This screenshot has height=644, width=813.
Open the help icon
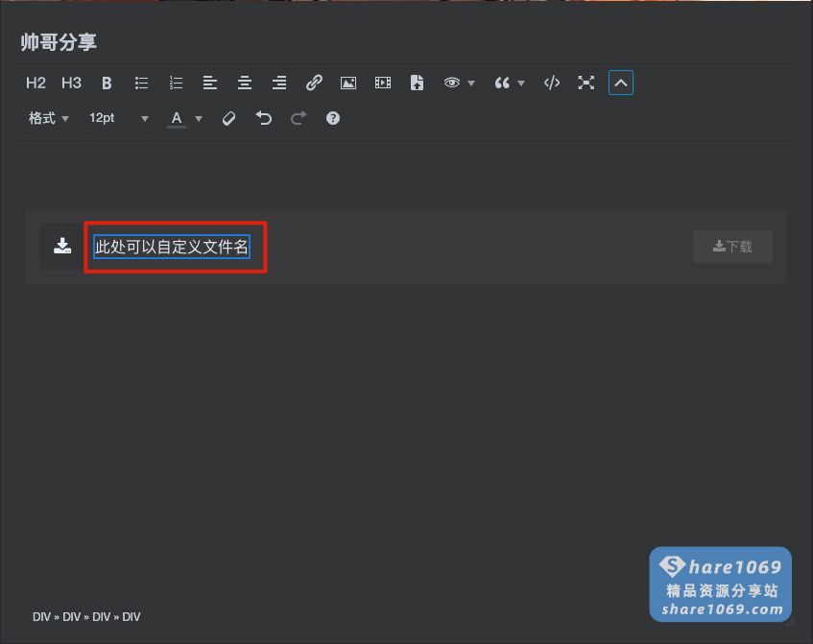click(x=333, y=118)
